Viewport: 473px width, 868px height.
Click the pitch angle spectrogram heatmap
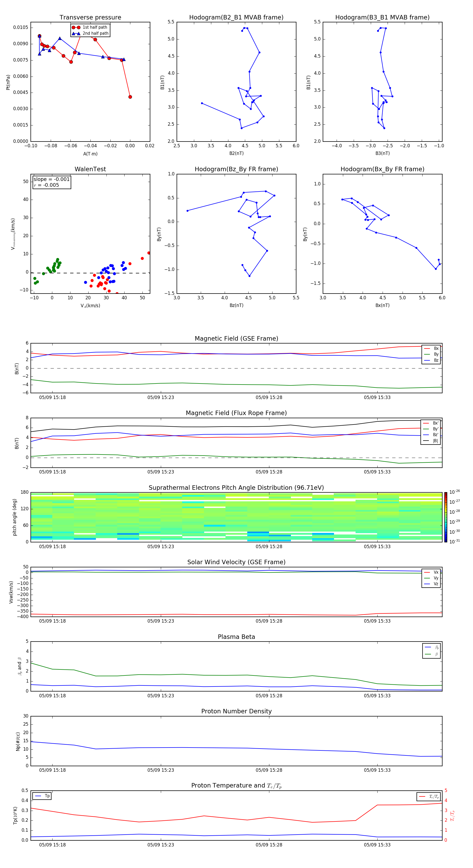[x=236, y=517]
